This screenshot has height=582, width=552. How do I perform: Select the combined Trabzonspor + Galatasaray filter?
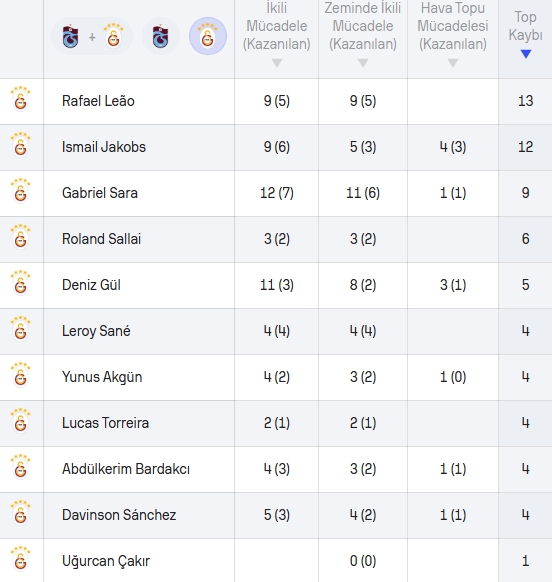point(92,36)
